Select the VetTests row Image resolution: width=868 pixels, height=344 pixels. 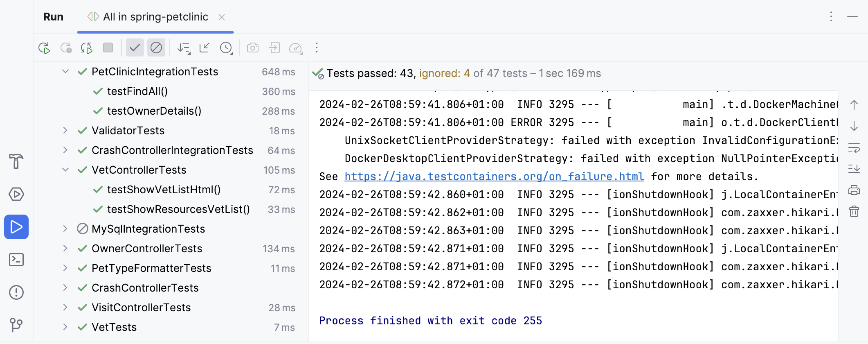171,327
